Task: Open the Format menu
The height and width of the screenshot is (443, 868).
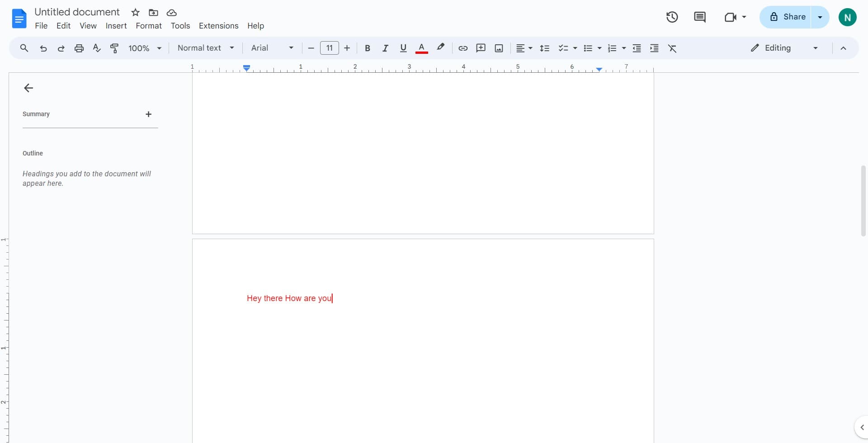Action: click(x=149, y=26)
